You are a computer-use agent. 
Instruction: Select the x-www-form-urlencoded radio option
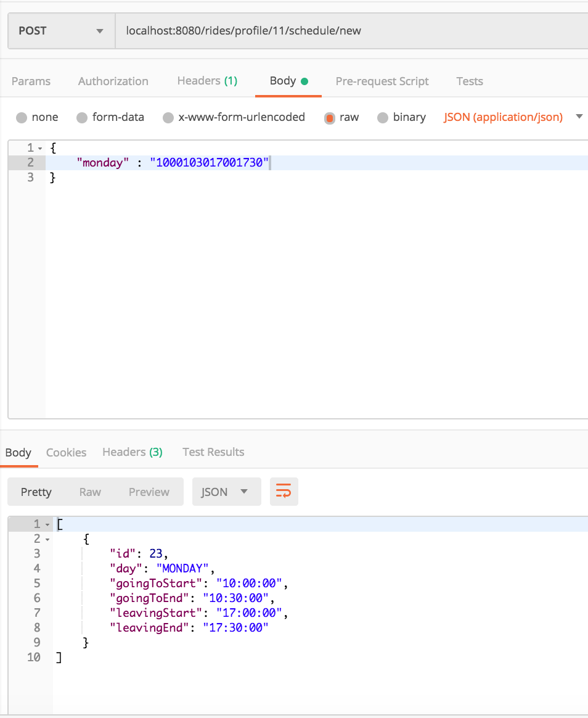[x=168, y=118]
